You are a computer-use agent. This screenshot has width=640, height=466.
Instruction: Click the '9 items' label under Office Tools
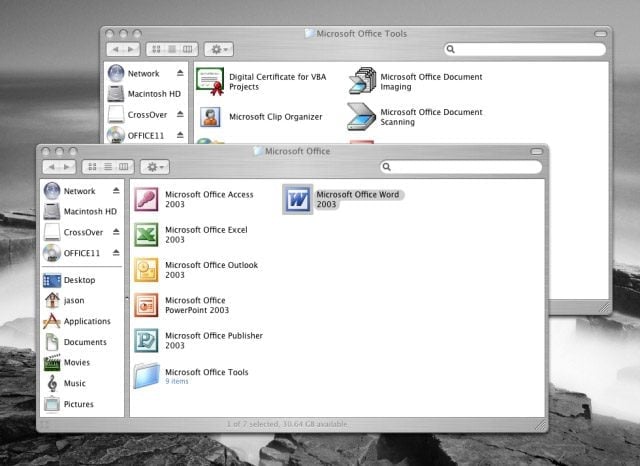pos(177,381)
